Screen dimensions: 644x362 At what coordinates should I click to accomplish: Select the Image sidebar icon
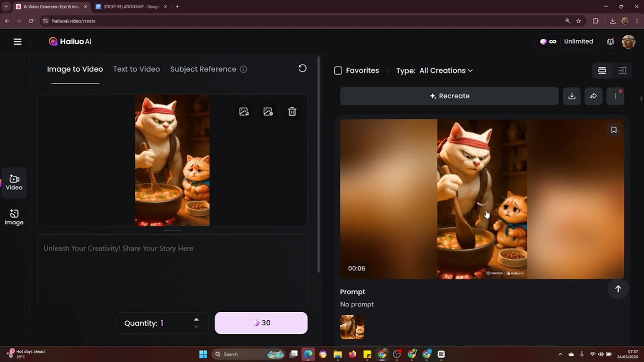[14, 218]
